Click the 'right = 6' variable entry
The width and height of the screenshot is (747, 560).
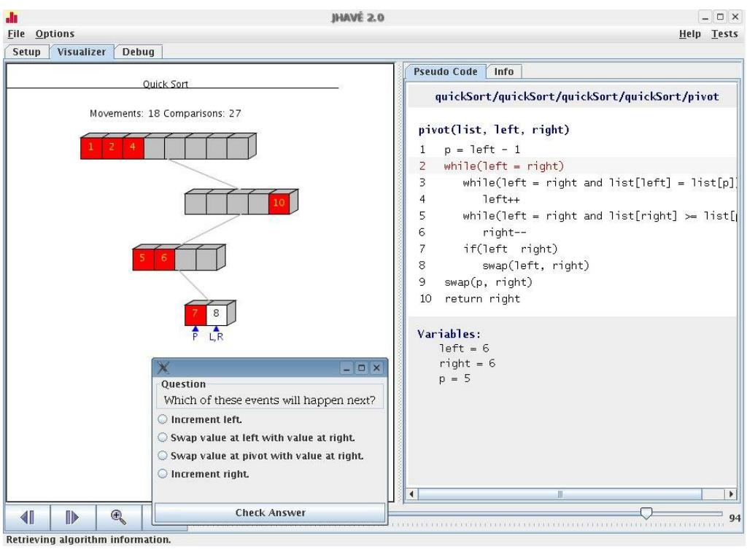(468, 363)
